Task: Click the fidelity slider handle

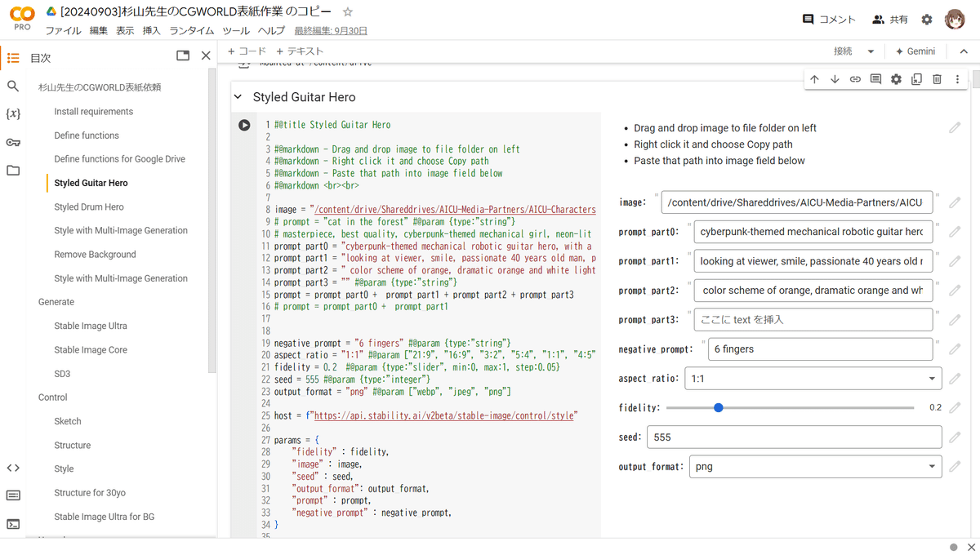Action: click(719, 407)
